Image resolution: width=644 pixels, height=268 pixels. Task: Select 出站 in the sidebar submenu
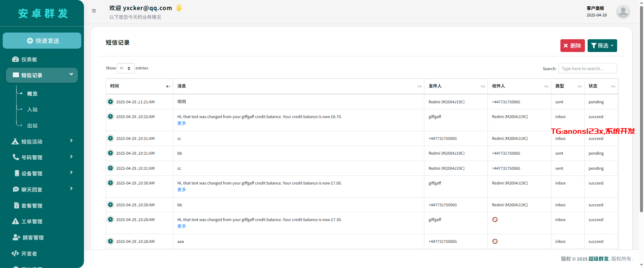pos(32,126)
